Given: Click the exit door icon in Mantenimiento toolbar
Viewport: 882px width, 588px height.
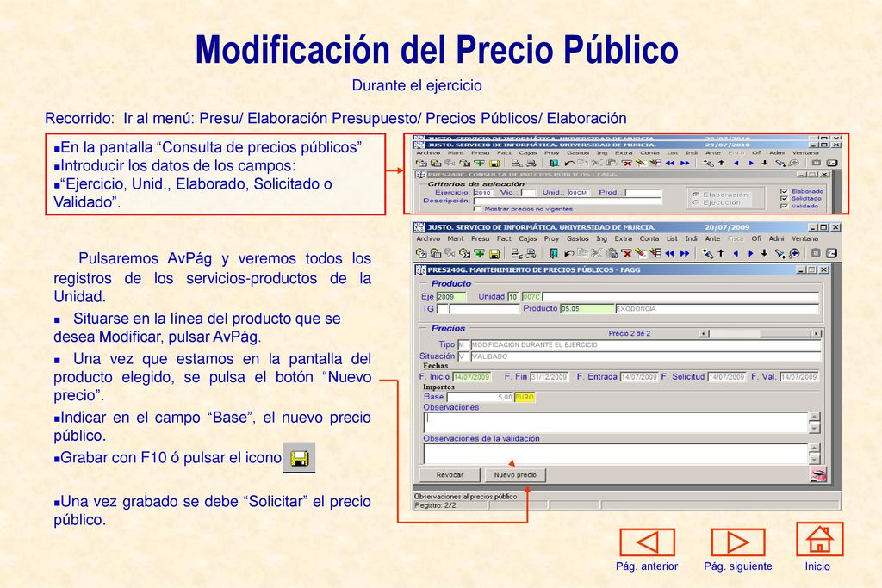Looking at the screenshot, I should [x=554, y=253].
